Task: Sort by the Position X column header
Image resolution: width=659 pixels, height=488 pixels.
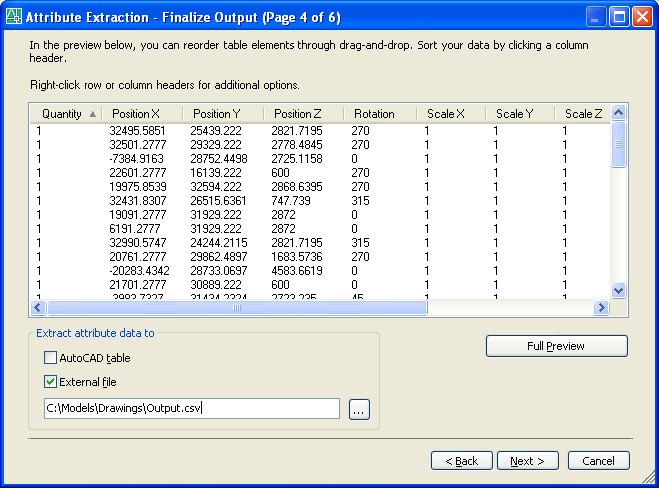Action: pos(142,114)
